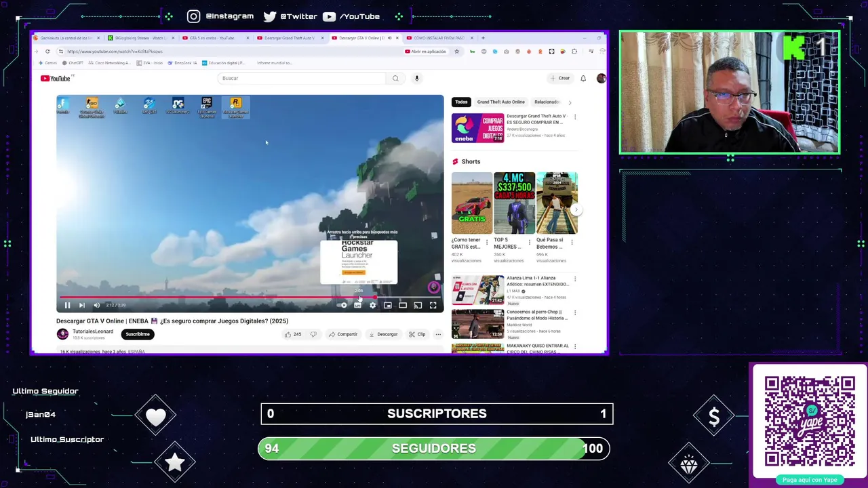
Task: Open the TutorialesLeonard channel name
Action: click(x=93, y=331)
